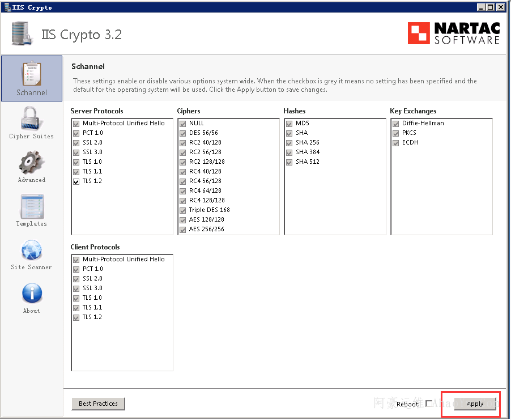Click the Site Scanner sidebar label

[31, 267]
